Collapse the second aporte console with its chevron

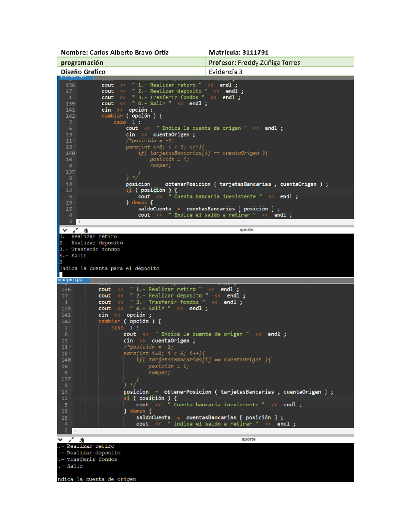click(x=61, y=440)
